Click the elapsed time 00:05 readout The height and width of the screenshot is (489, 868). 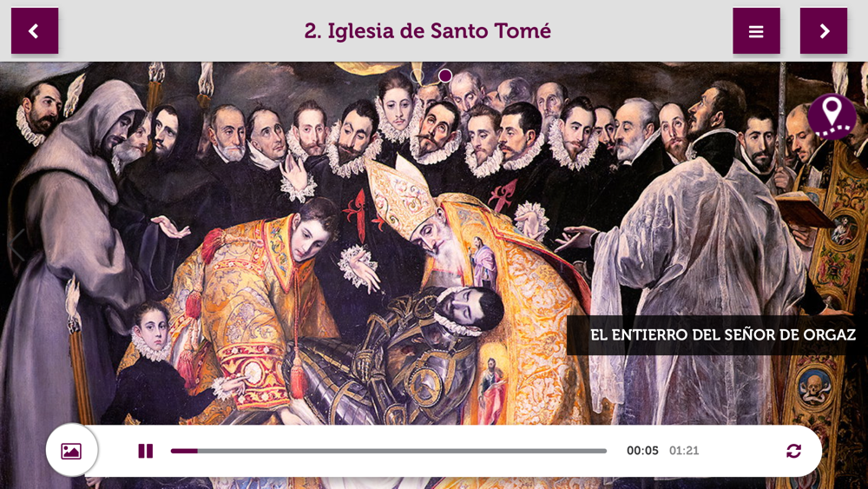click(642, 451)
